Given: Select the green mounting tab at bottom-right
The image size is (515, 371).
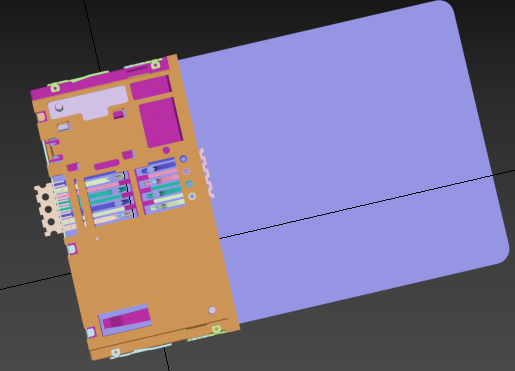Looking at the screenshot, I should point(216,330).
